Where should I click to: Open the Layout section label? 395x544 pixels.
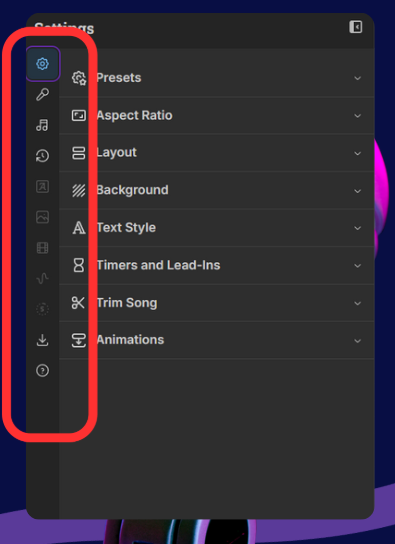[117, 153]
